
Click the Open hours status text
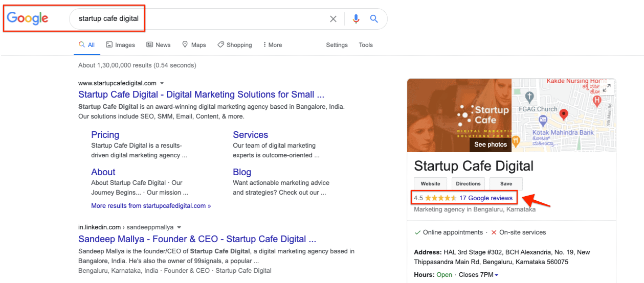[x=445, y=275]
